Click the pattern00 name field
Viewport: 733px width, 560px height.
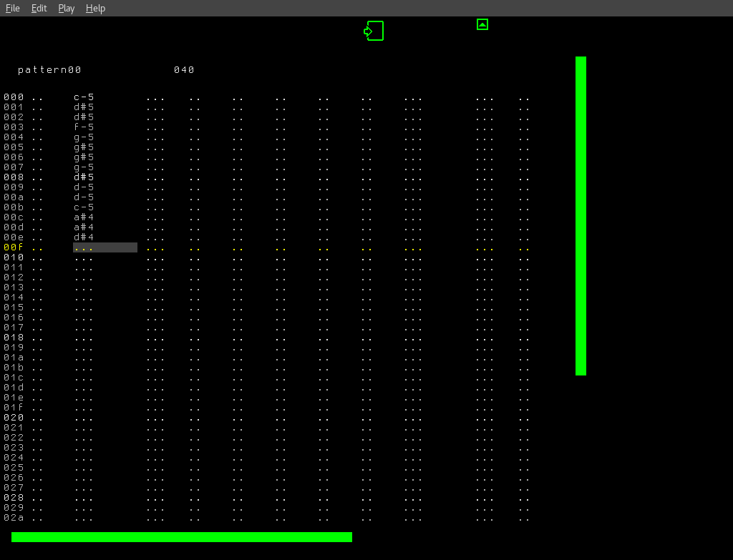[x=48, y=69]
